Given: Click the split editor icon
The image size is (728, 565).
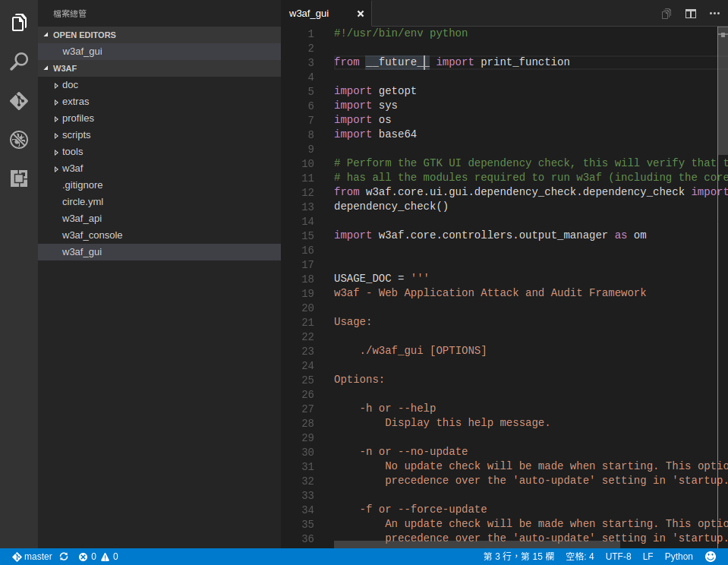Looking at the screenshot, I should 690,14.
